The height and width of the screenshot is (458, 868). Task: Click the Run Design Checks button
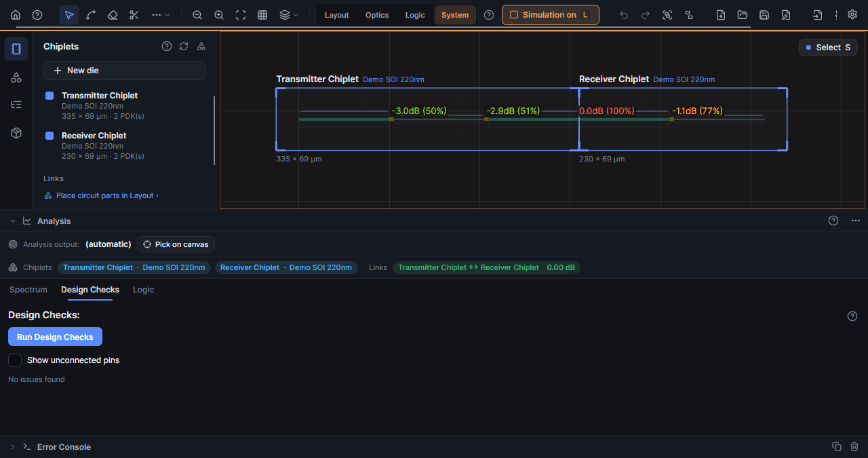55,337
